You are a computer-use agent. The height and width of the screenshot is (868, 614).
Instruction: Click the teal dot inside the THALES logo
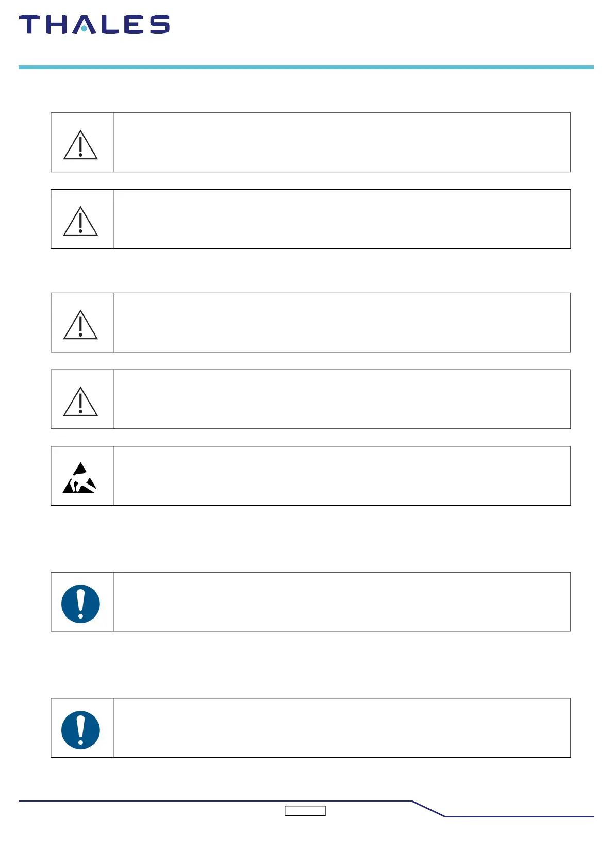click(84, 29)
